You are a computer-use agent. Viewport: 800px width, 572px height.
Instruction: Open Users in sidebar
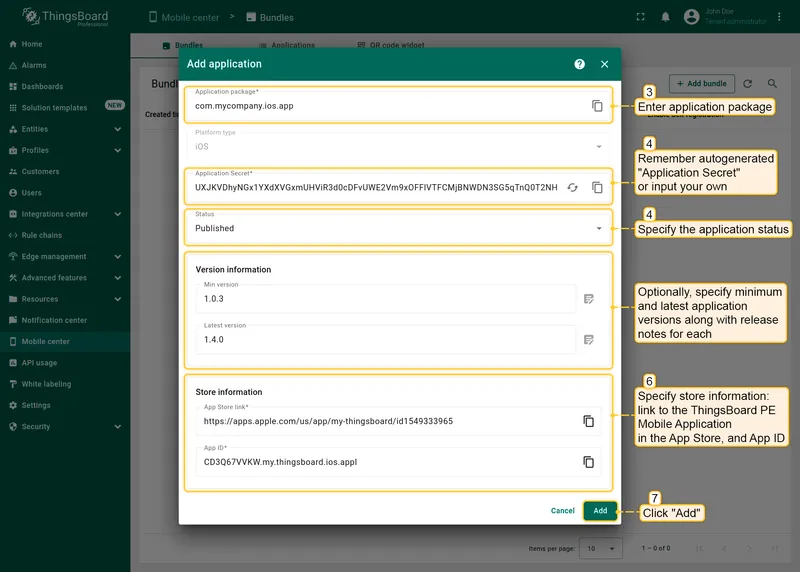65,193
